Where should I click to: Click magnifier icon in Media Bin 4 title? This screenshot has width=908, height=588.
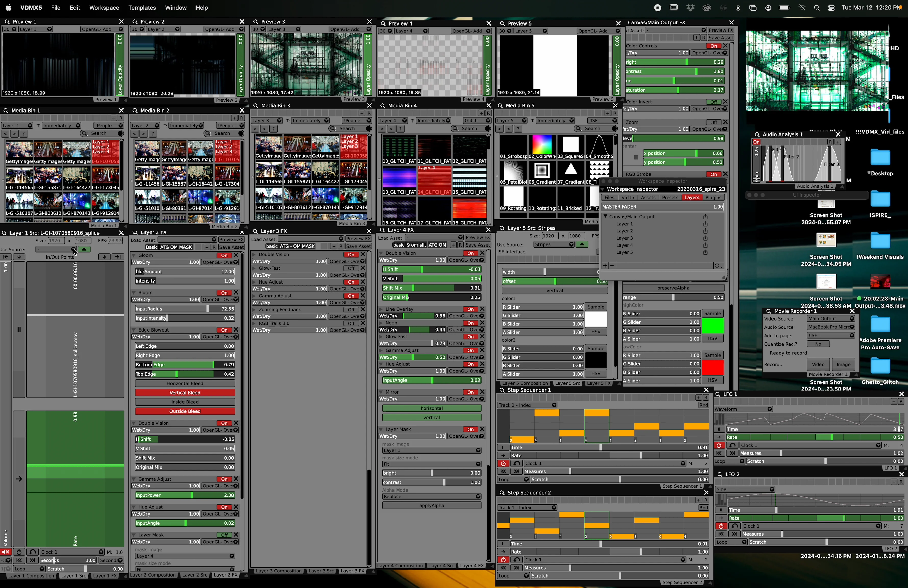pos(383,105)
